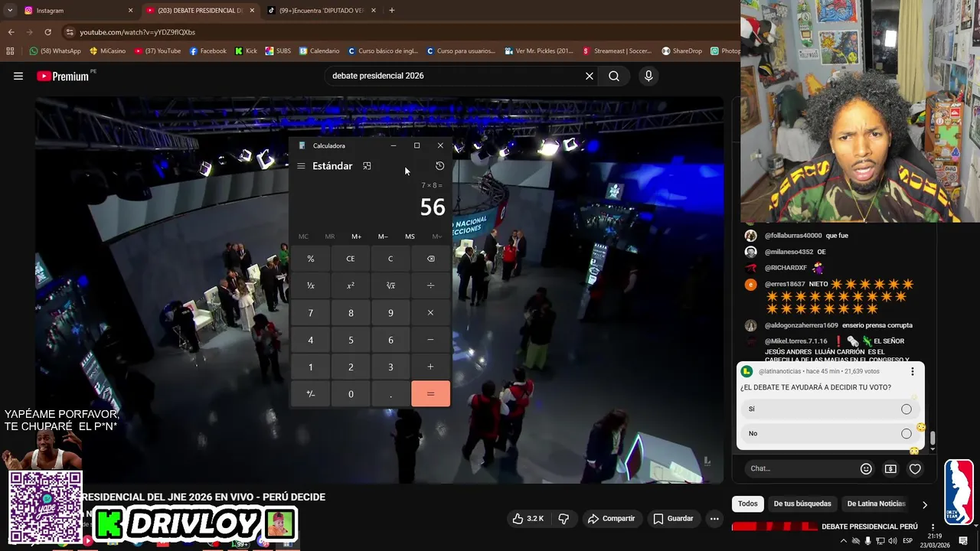Select the 'De tus búsquedas' chip

(802, 504)
